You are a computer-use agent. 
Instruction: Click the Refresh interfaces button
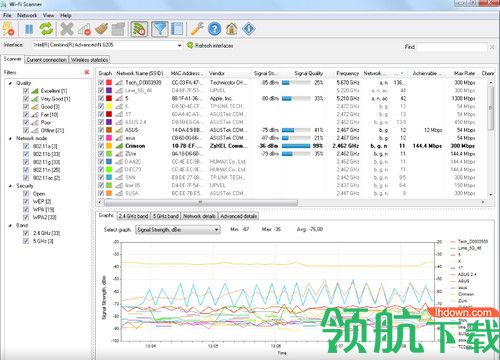click(210, 45)
